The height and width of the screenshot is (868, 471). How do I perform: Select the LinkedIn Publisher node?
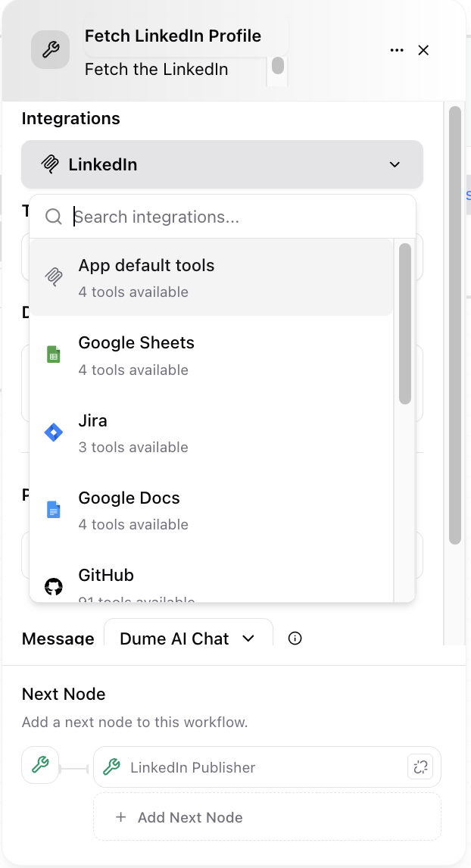click(x=227, y=767)
